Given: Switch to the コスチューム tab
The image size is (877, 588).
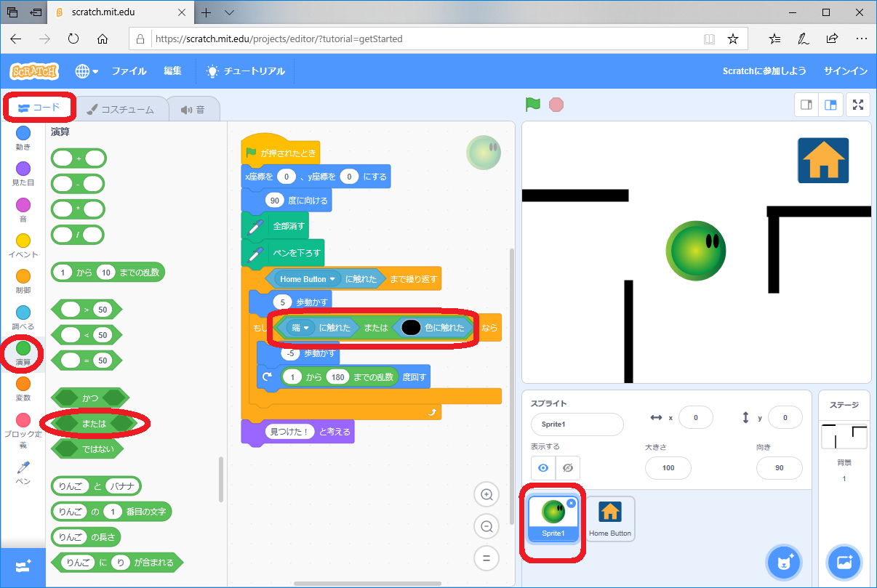Looking at the screenshot, I should [x=121, y=109].
